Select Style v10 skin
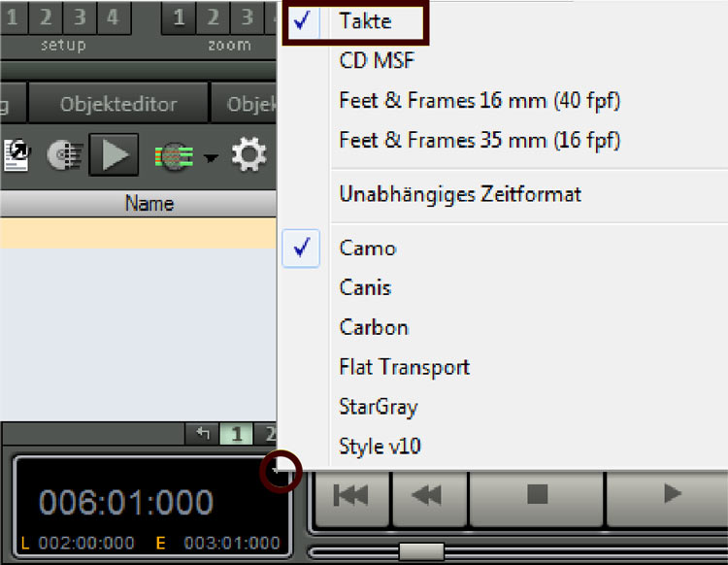 point(380,447)
